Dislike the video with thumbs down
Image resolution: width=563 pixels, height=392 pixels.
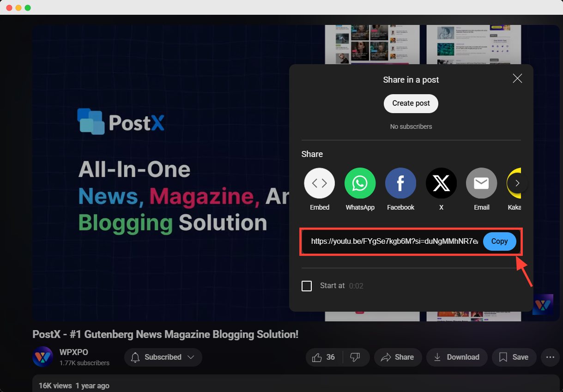(356, 357)
